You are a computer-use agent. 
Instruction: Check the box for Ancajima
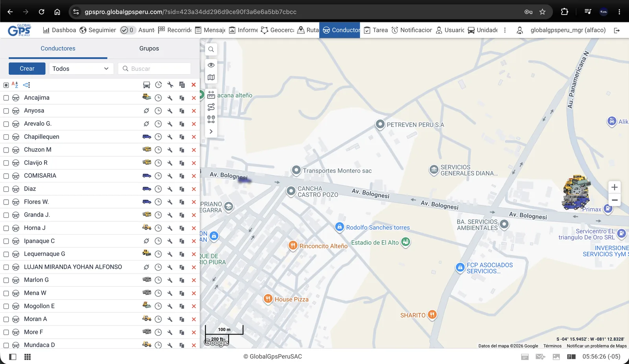point(6,98)
